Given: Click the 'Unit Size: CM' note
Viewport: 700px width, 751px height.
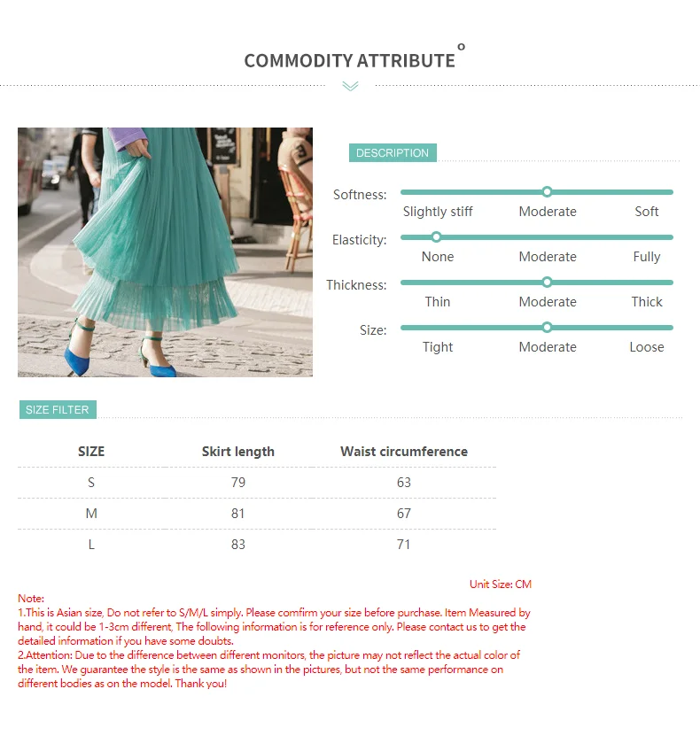Looking at the screenshot, I should pyautogui.click(x=501, y=585).
